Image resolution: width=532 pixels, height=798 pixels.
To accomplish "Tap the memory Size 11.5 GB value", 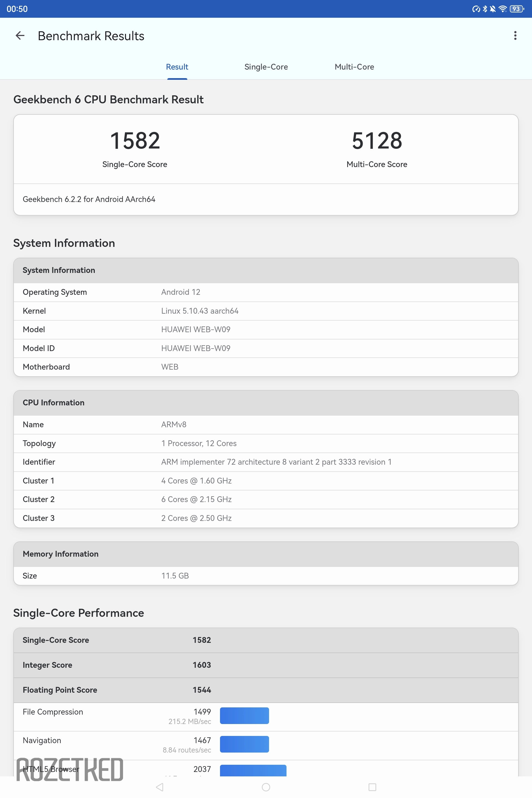I will point(175,576).
